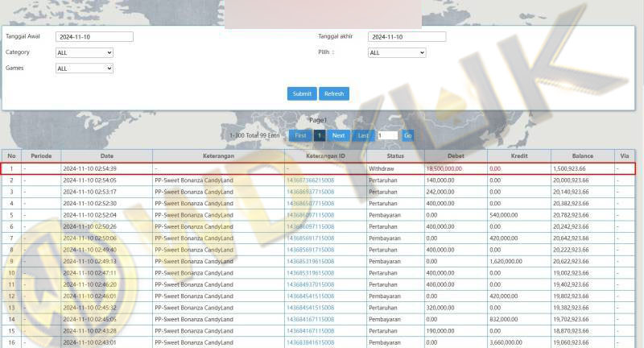Open the Keterangan ID link in row 16
Screen dimensions: 644x348
[310, 342]
